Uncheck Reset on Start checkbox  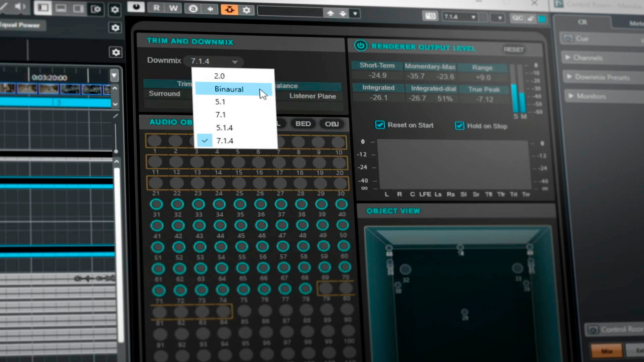(380, 125)
